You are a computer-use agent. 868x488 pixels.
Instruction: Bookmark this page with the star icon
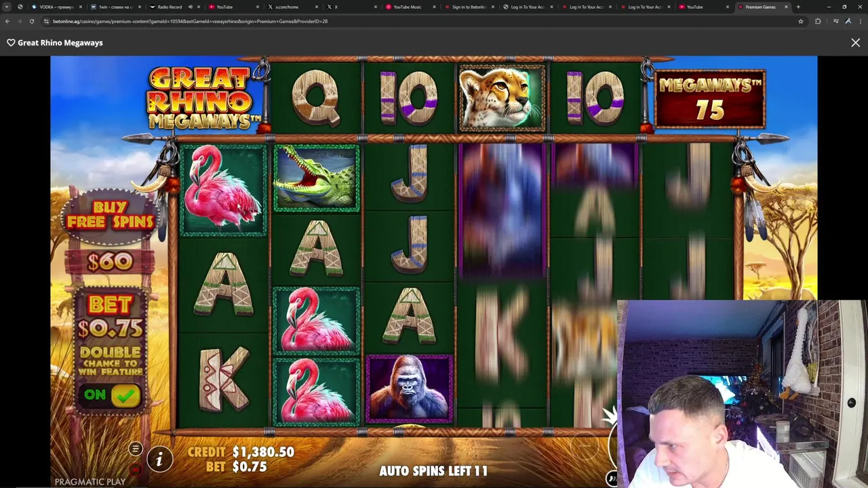801,21
